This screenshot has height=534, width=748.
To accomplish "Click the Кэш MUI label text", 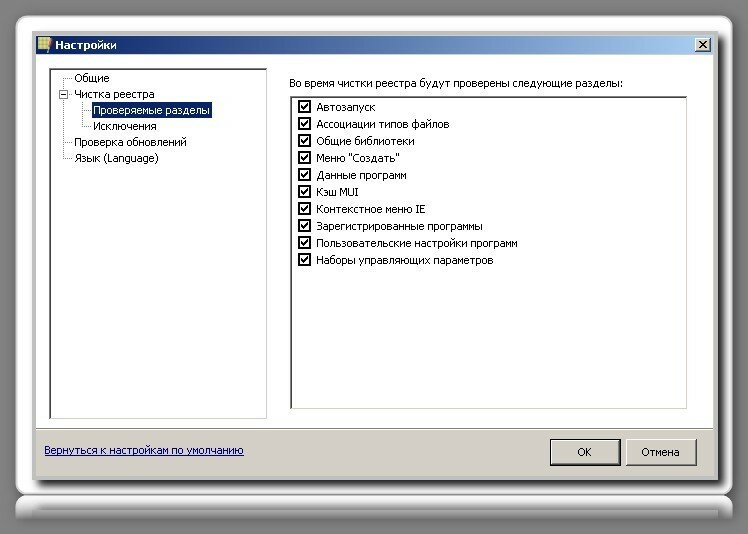I will pyautogui.click(x=337, y=192).
